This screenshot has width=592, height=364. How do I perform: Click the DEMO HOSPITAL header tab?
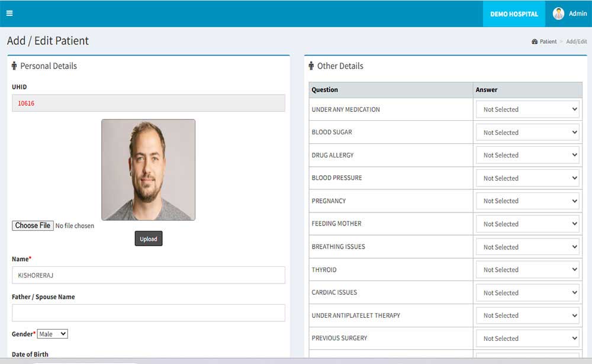click(514, 14)
